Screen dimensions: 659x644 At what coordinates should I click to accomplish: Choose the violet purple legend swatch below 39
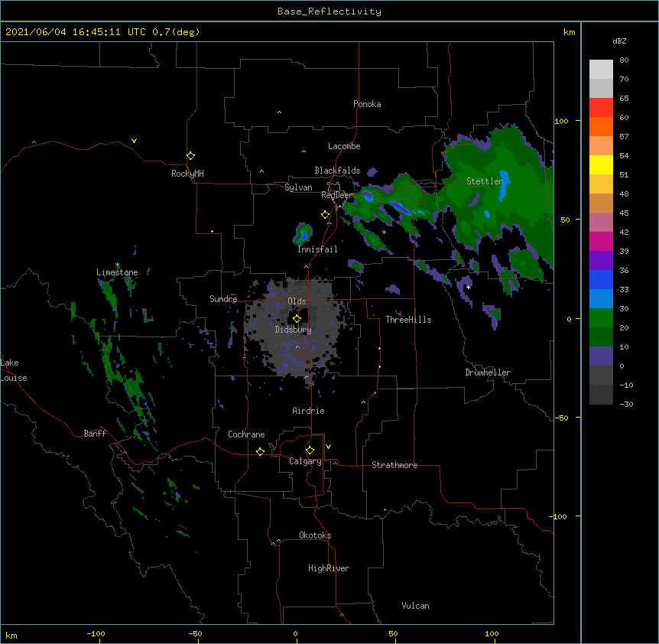pos(601,261)
